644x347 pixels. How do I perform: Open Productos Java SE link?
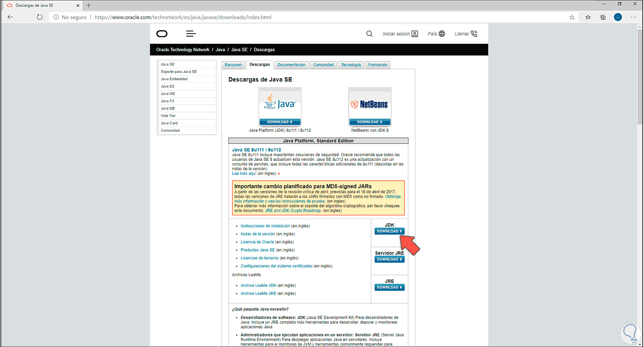pyautogui.click(x=258, y=250)
